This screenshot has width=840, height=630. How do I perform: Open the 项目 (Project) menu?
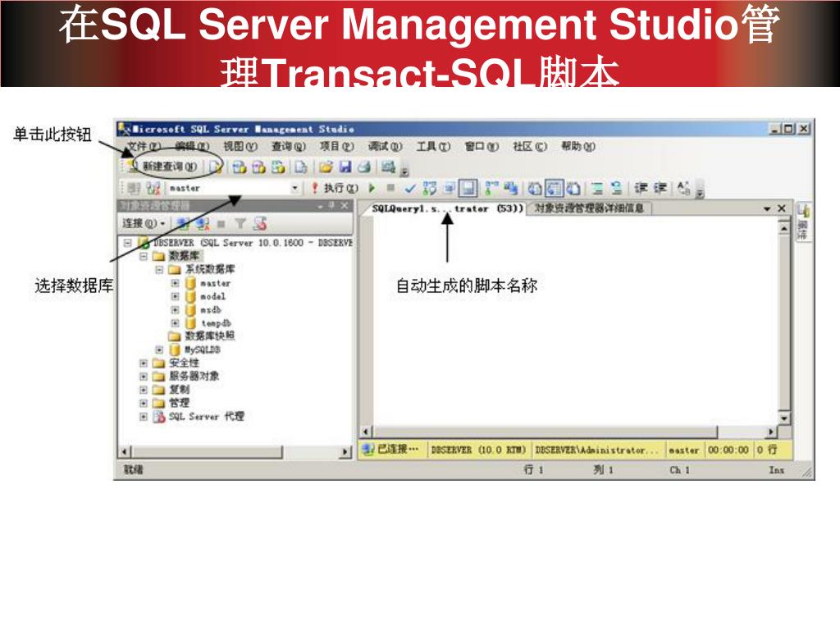tap(336, 146)
